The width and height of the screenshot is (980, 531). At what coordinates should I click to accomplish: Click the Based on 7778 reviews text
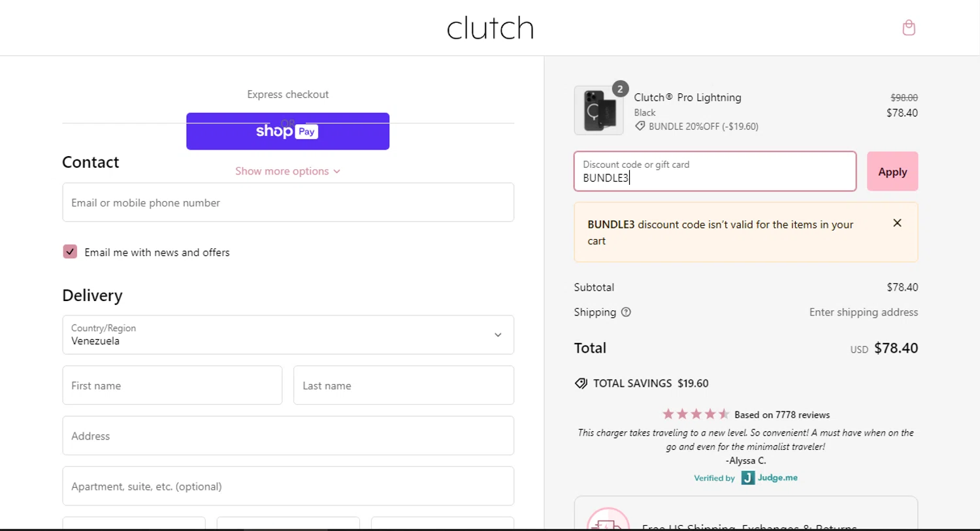[x=782, y=415]
